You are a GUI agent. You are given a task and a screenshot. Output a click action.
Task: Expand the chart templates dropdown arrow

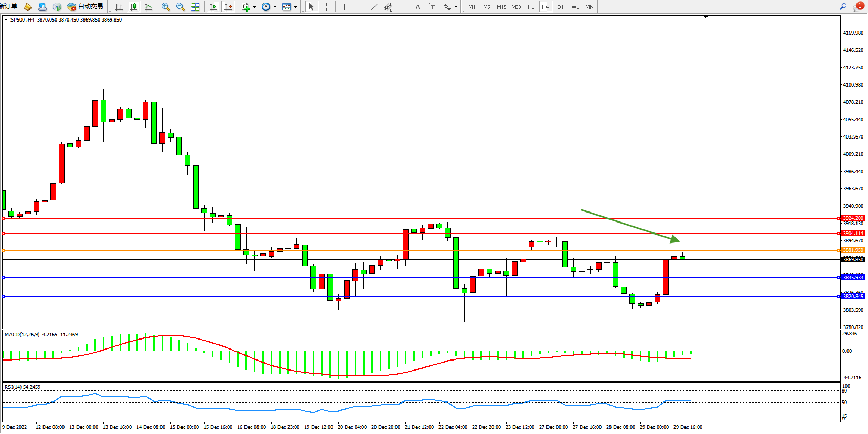click(x=296, y=7)
